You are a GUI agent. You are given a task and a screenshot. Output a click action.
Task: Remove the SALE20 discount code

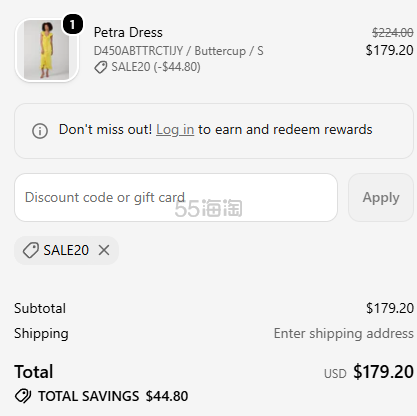point(104,250)
